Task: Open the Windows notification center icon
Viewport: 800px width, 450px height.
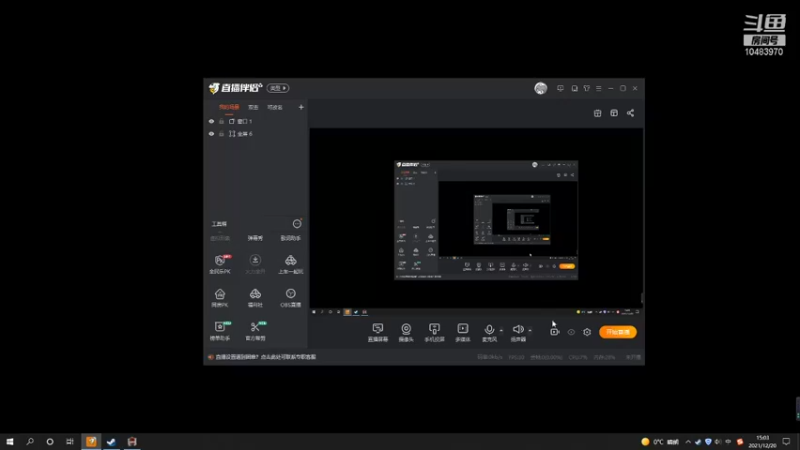Action: coord(786,441)
